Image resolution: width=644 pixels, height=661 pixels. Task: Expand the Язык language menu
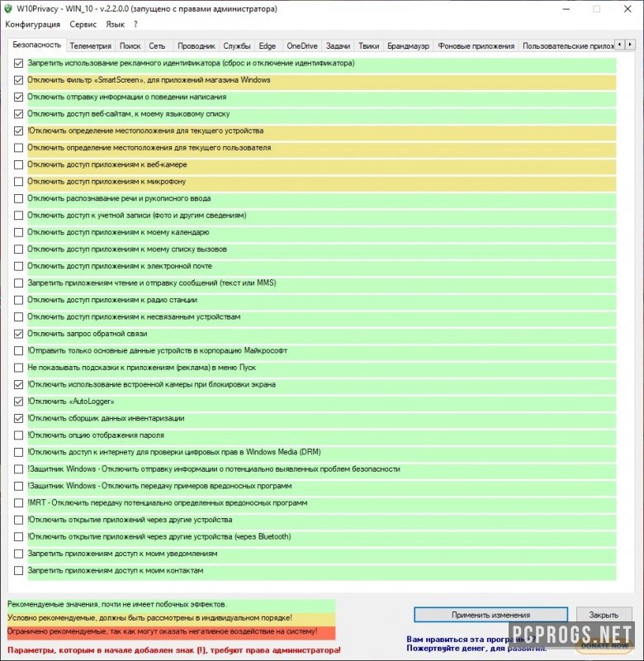point(116,25)
